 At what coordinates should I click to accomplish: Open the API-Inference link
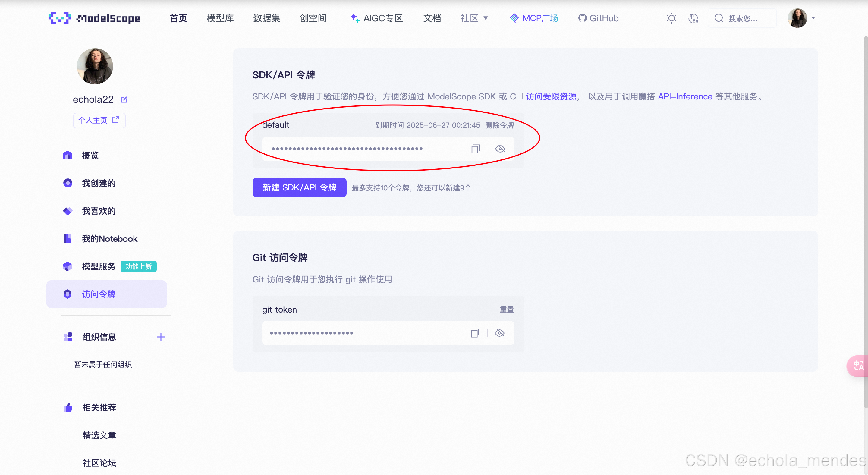[685, 97]
